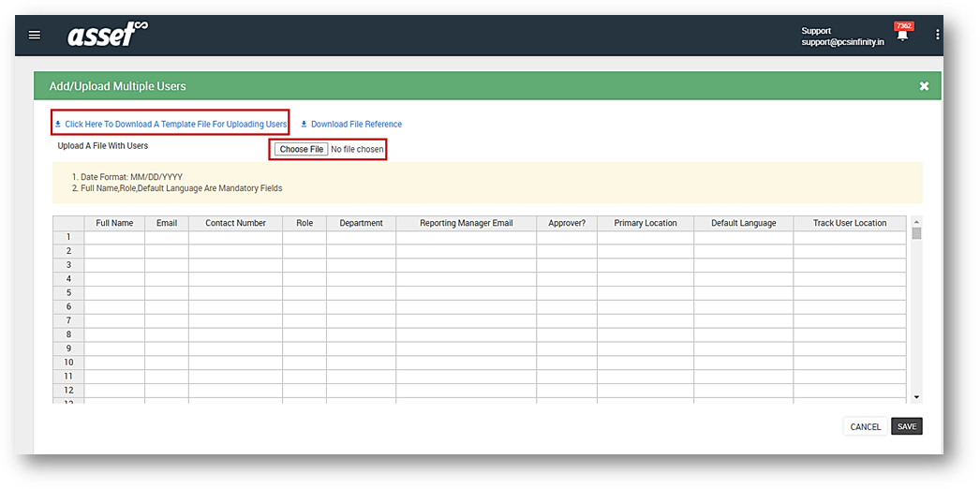
Task: Select row header 11 in the grid
Action: point(68,377)
